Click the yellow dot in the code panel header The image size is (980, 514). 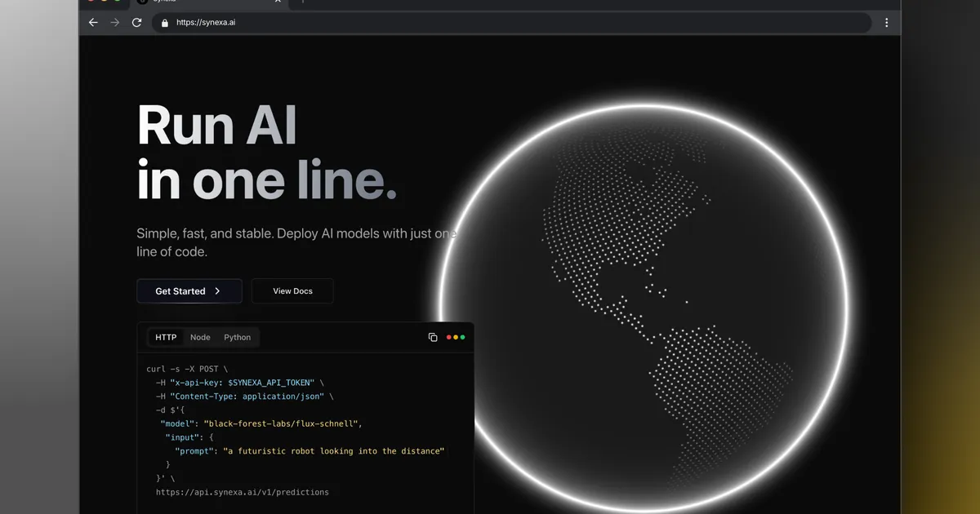point(456,336)
